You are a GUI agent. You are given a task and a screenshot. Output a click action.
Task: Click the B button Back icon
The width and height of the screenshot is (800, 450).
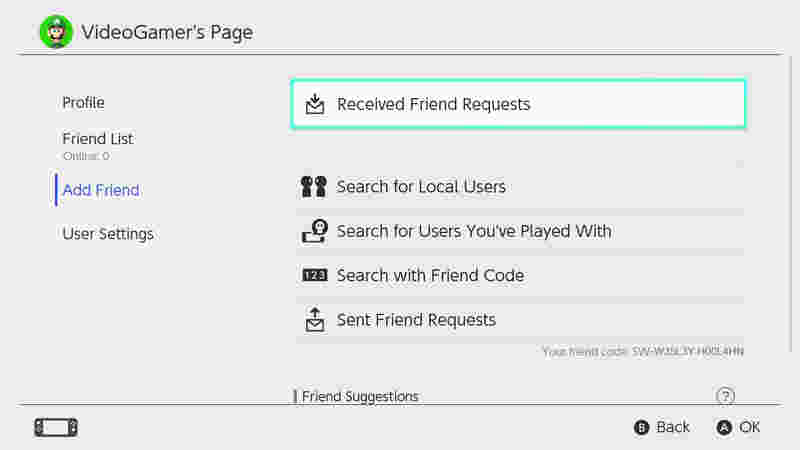coord(641,428)
